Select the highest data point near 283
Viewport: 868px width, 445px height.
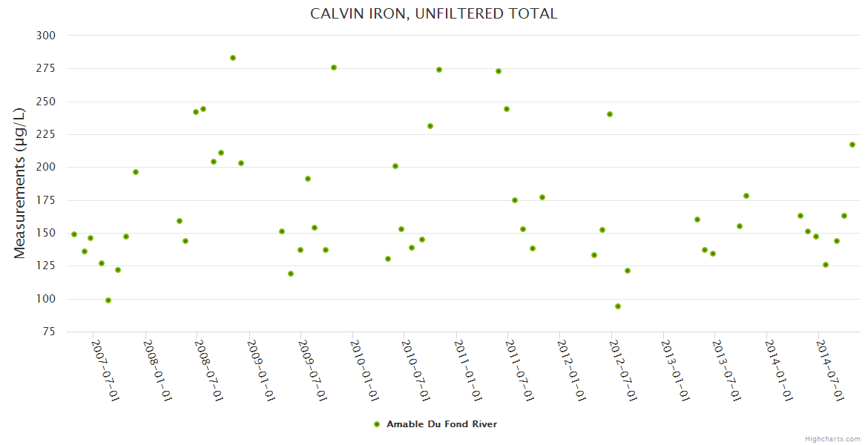tap(233, 58)
